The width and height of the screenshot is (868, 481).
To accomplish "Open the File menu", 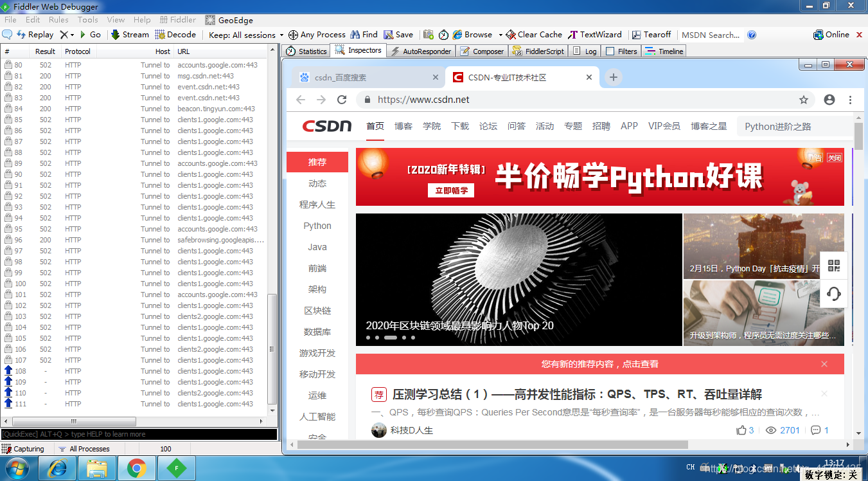I will pyautogui.click(x=10, y=20).
